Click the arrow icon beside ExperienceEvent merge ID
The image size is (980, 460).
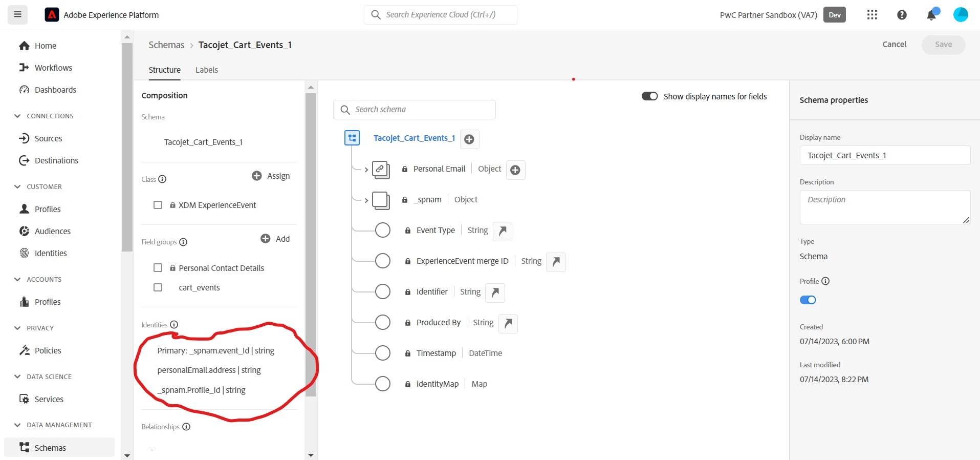(556, 262)
